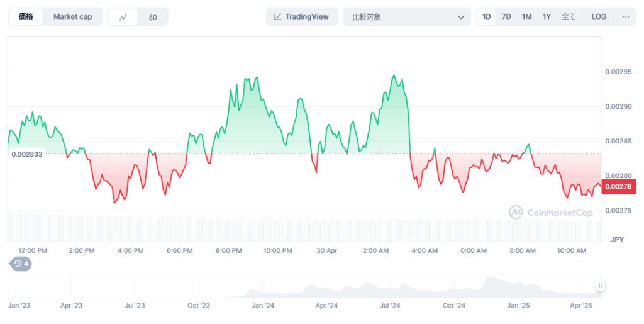Select the 価格 tab
Image resolution: width=644 pixels, height=324 pixels.
click(26, 17)
